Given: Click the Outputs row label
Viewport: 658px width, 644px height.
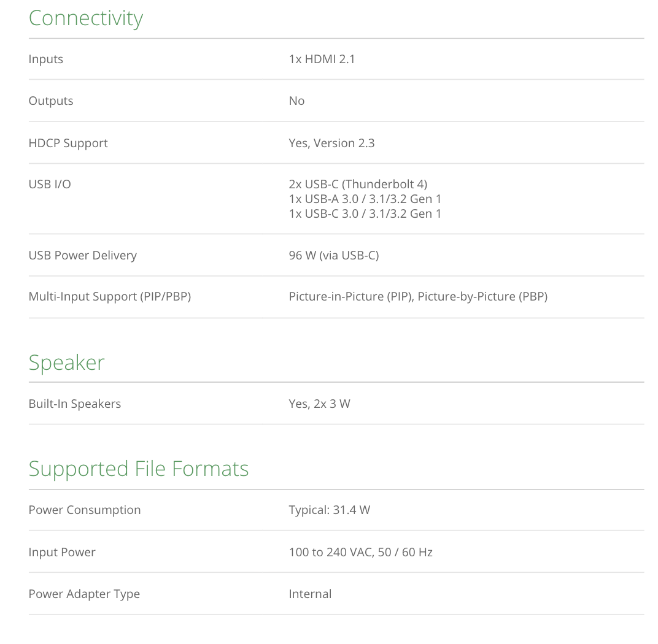Looking at the screenshot, I should 51,101.
